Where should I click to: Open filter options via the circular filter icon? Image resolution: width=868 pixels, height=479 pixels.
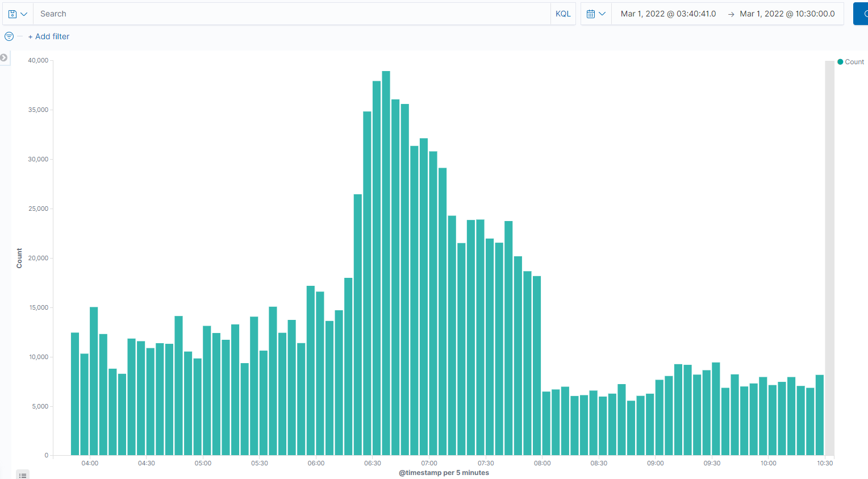[x=9, y=36]
